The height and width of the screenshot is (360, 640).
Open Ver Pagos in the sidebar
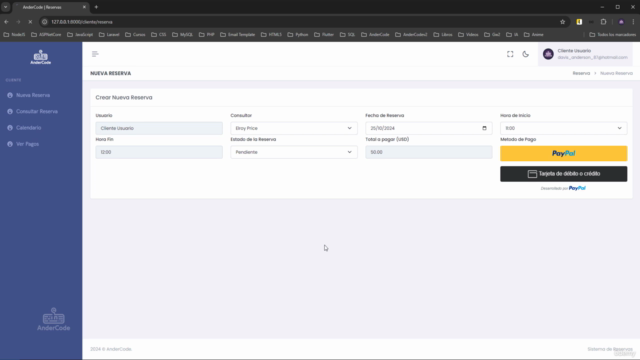click(27, 144)
